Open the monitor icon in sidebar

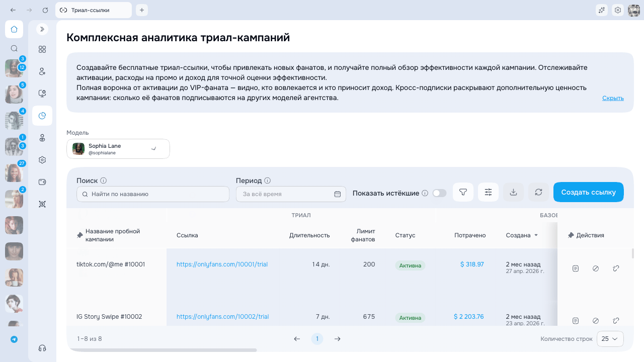[42, 94]
